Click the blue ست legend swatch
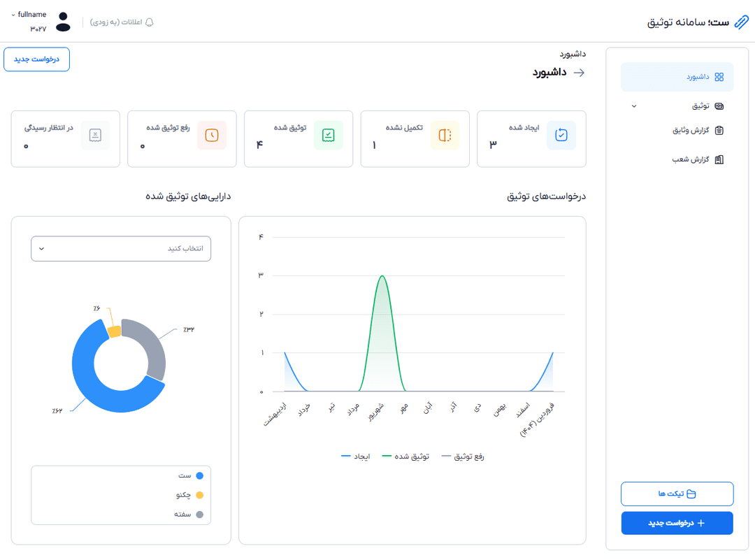Viewport: 755px width, 560px height. 200,475
